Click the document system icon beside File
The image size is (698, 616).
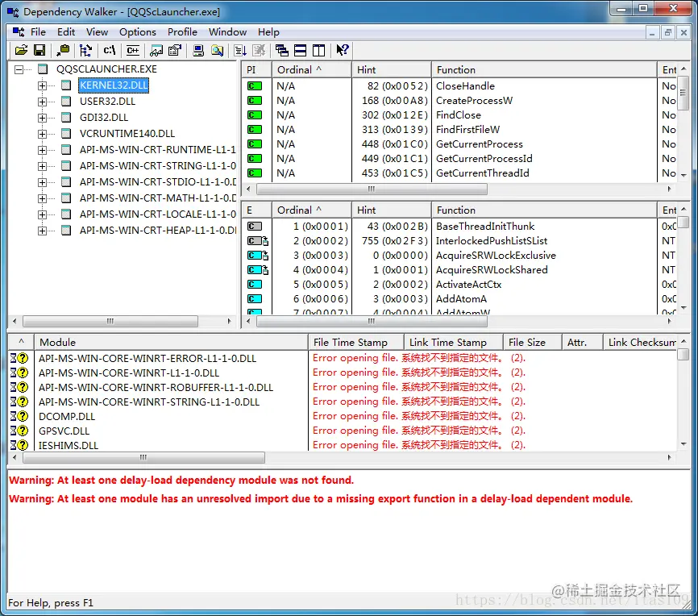(19, 32)
